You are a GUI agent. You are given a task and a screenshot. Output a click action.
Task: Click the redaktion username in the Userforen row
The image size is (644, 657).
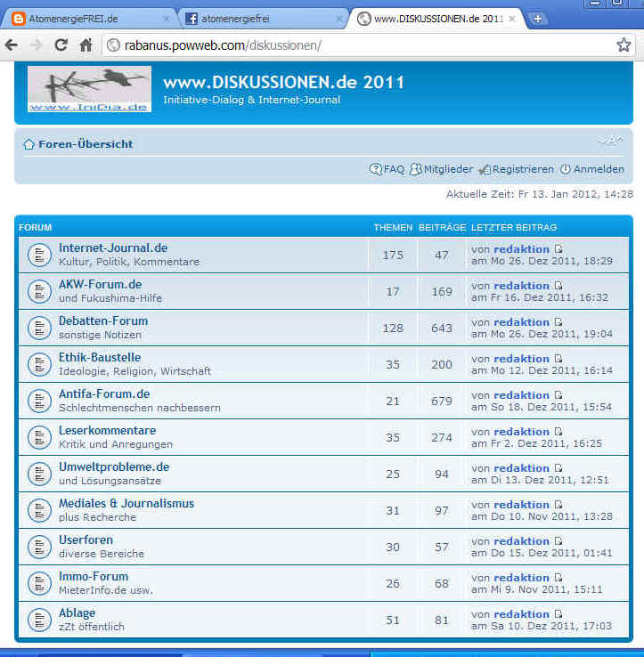[x=522, y=541]
